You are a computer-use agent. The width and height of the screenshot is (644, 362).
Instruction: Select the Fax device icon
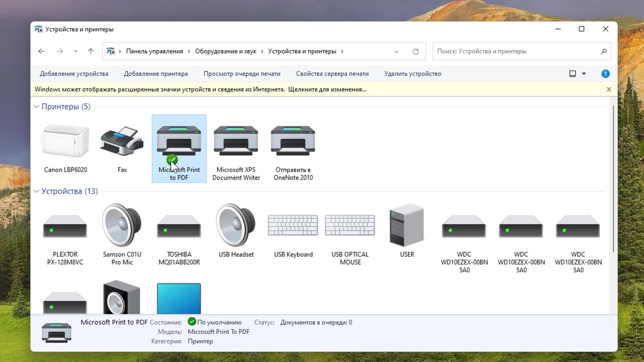pyautogui.click(x=122, y=141)
